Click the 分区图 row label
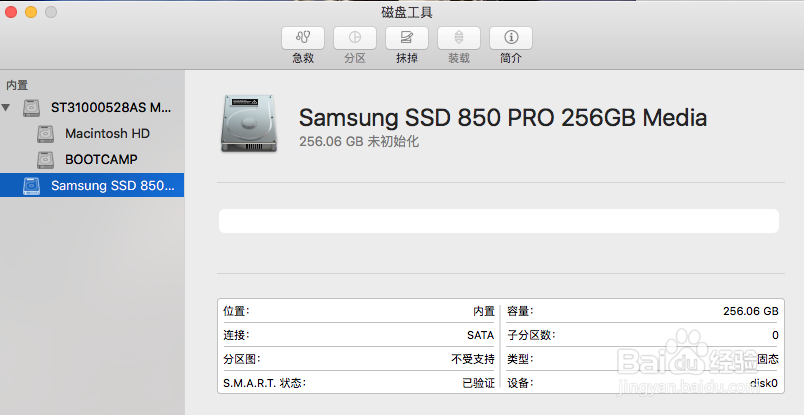804x415 pixels. pyautogui.click(x=242, y=359)
